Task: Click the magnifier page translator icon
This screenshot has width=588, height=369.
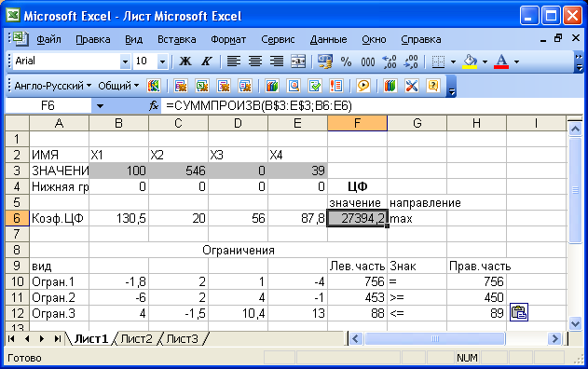Action: click(294, 86)
